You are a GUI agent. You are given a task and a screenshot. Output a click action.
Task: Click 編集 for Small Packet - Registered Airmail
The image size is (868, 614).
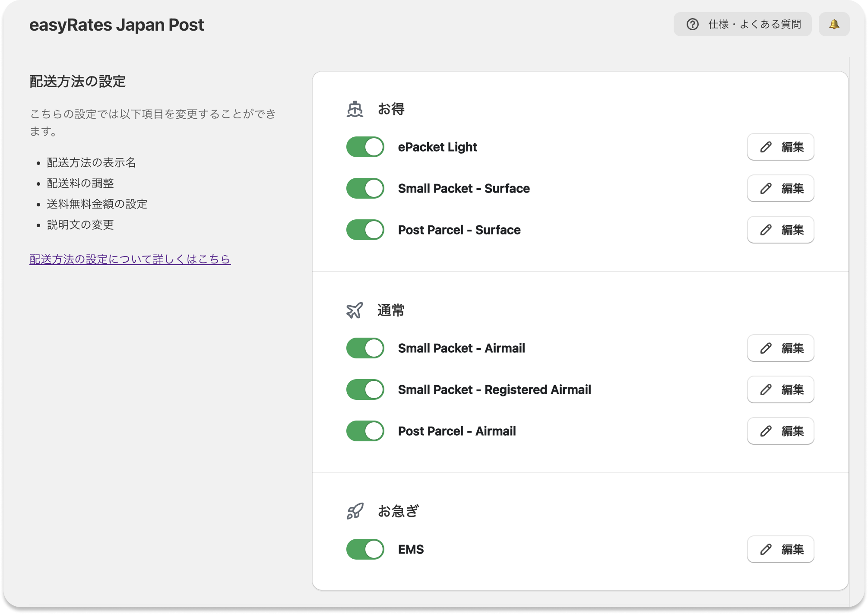(x=780, y=390)
